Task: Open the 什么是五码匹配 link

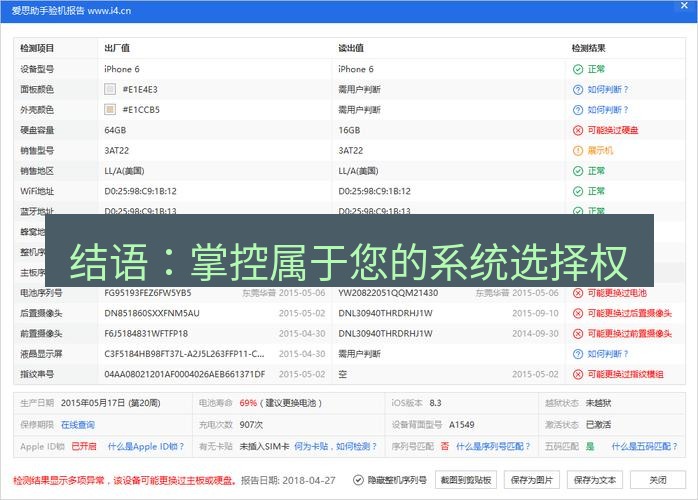Action: pos(644,446)
